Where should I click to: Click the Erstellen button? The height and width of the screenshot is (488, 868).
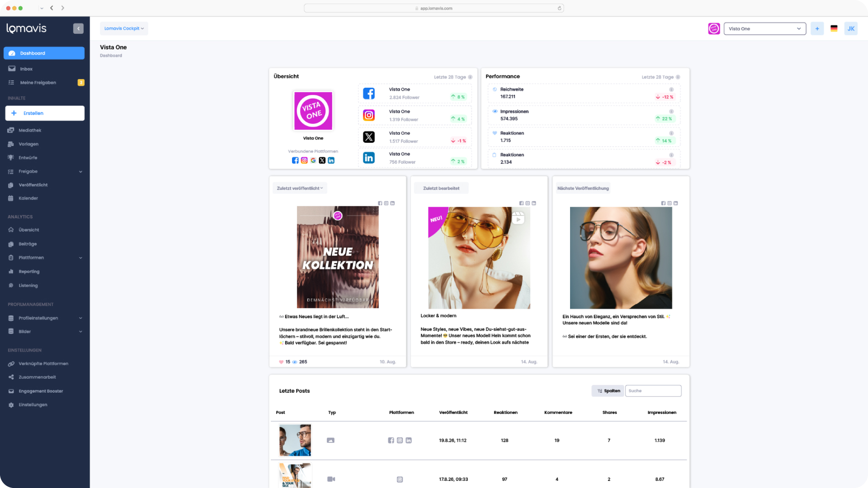click(x=45, y=113)
